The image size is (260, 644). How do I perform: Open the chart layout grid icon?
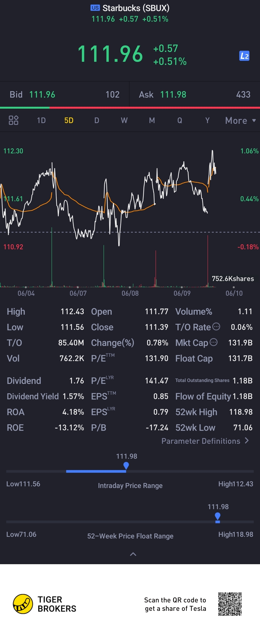13,120
